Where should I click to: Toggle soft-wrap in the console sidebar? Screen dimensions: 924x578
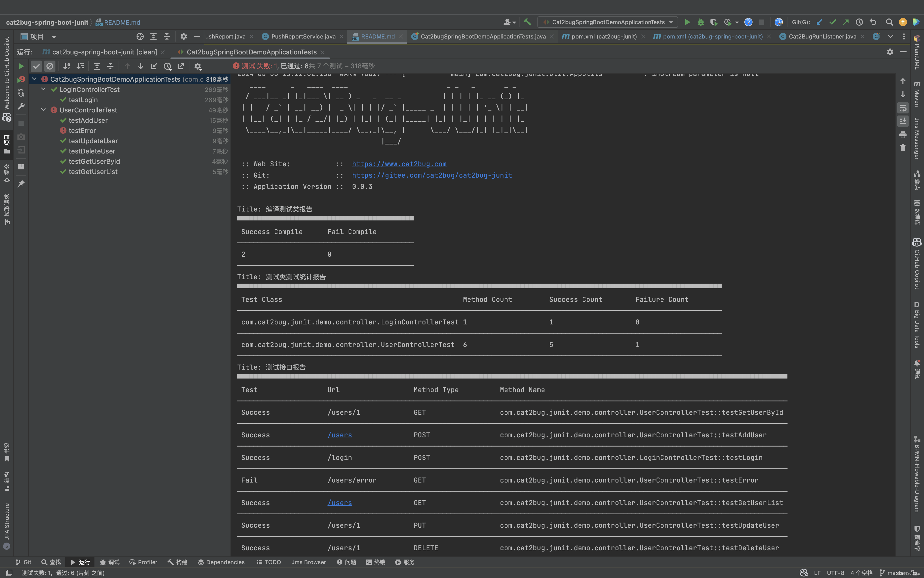click(x=903, y=108)
